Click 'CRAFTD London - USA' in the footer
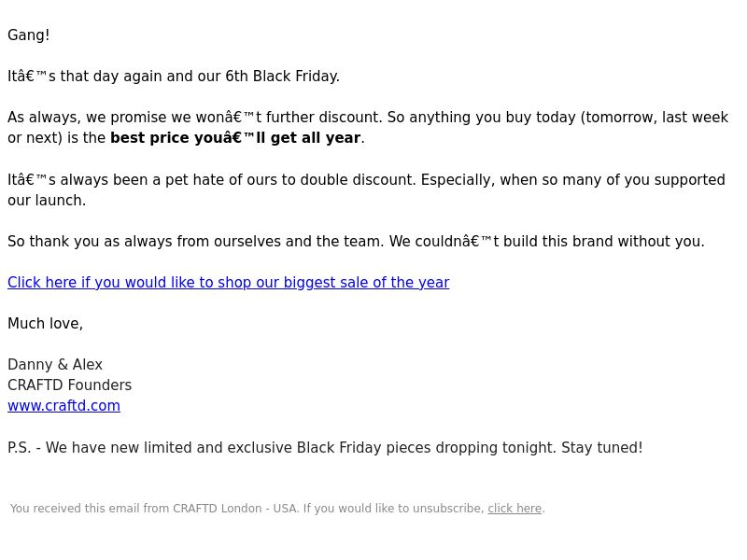 pyautogui.click(x=234, y=509)
